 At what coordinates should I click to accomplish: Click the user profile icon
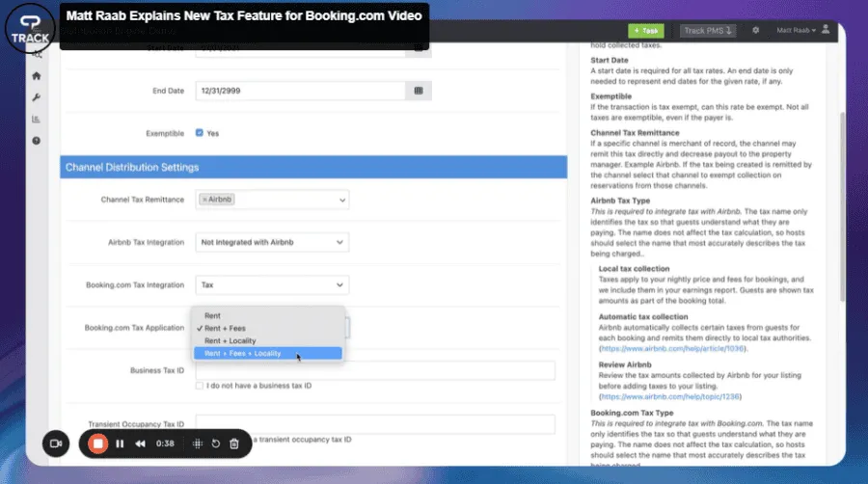tap(826, 29)
